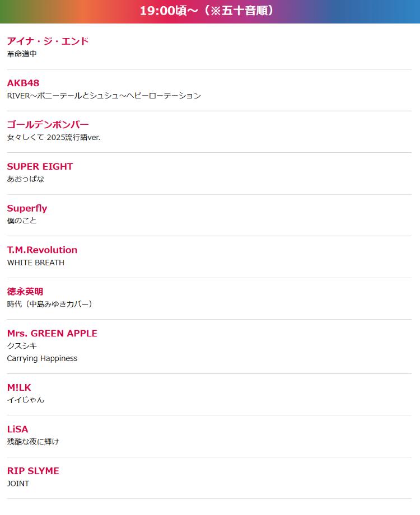Click the 残酷な夜に輝け song title
Viewport: 420px width, 515px height.
point(33,442)
